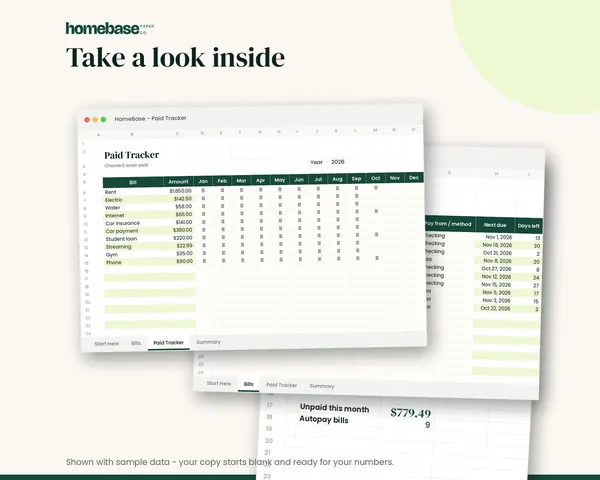Click the yellow minimize dot on Paid Tracker window
This screenshot has width=600, height=480.
click(x=95, y=120)
